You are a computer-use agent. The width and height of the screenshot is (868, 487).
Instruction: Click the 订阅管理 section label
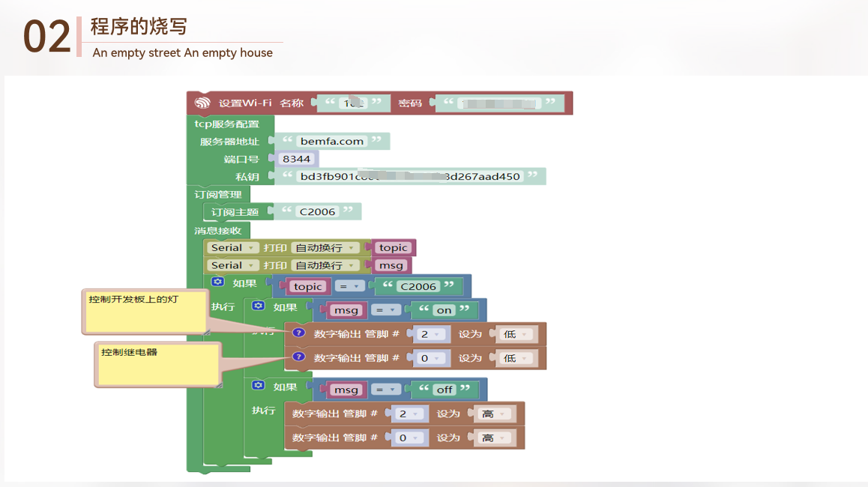point(218,194)
